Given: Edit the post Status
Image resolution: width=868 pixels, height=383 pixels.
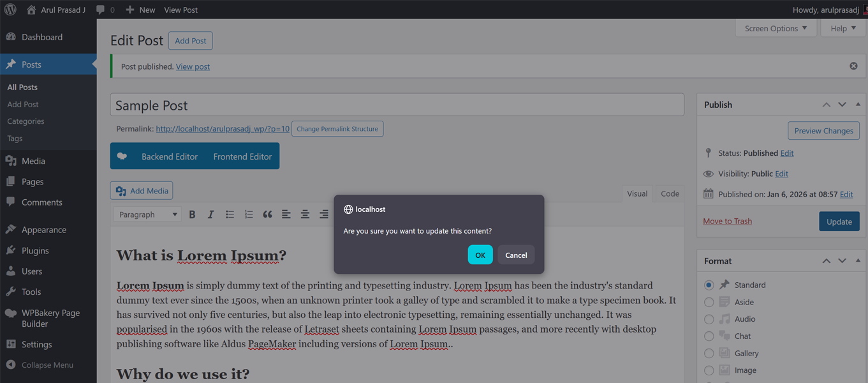Looking at the screenshot, I should [x=787, y=153].
